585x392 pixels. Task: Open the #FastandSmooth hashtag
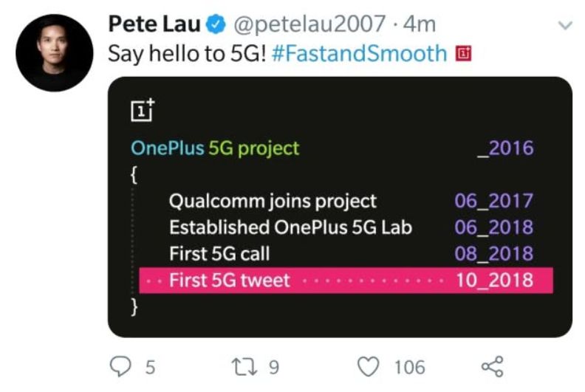point(359,53)
